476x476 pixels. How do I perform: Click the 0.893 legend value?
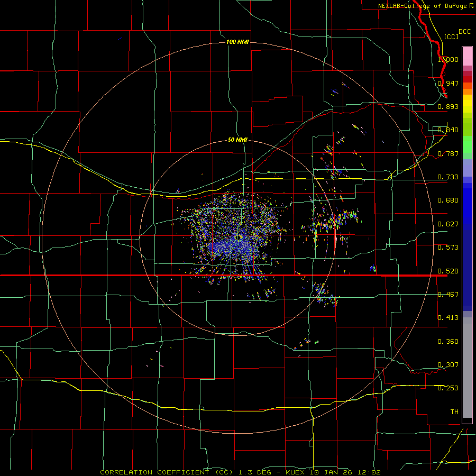(448, 106)
